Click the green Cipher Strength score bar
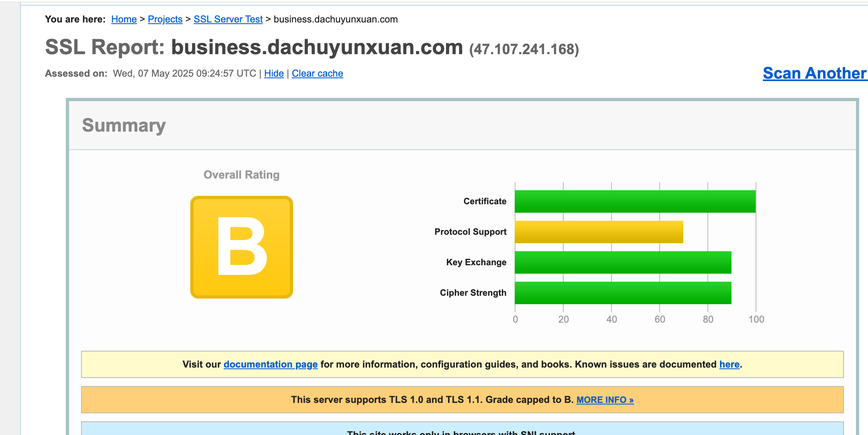868x435 pixels. pos(623,293)
